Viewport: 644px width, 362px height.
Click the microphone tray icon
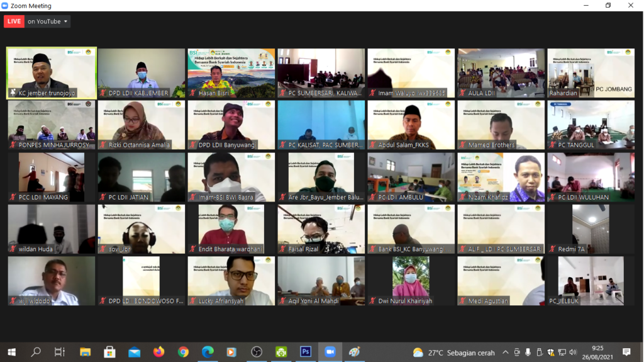click(x=528, y=353)
